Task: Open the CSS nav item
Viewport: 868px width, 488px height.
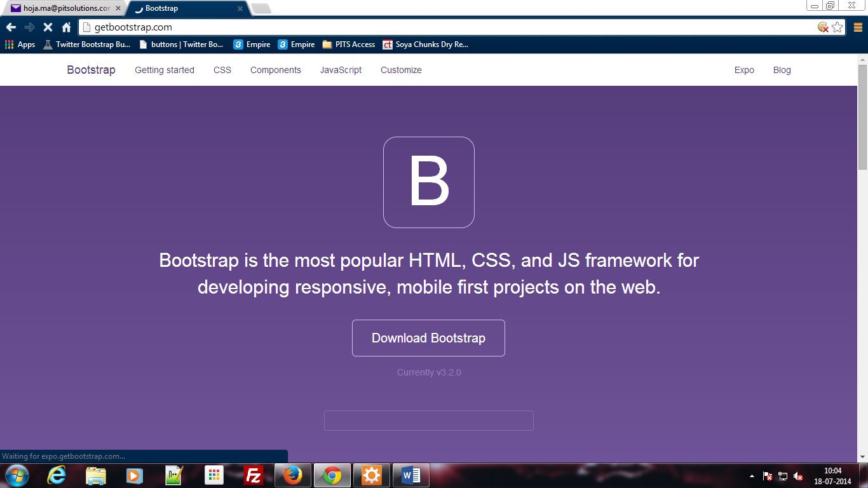Action: click(222, 70)
